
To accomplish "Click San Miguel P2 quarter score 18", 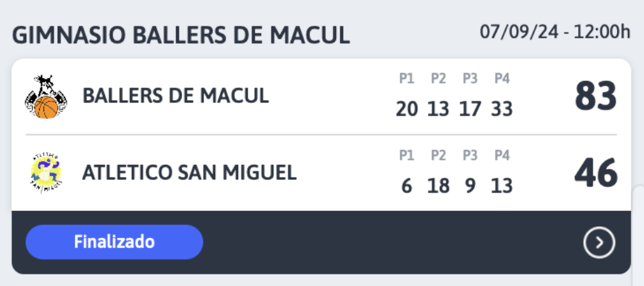I will (x=439, y=187).
